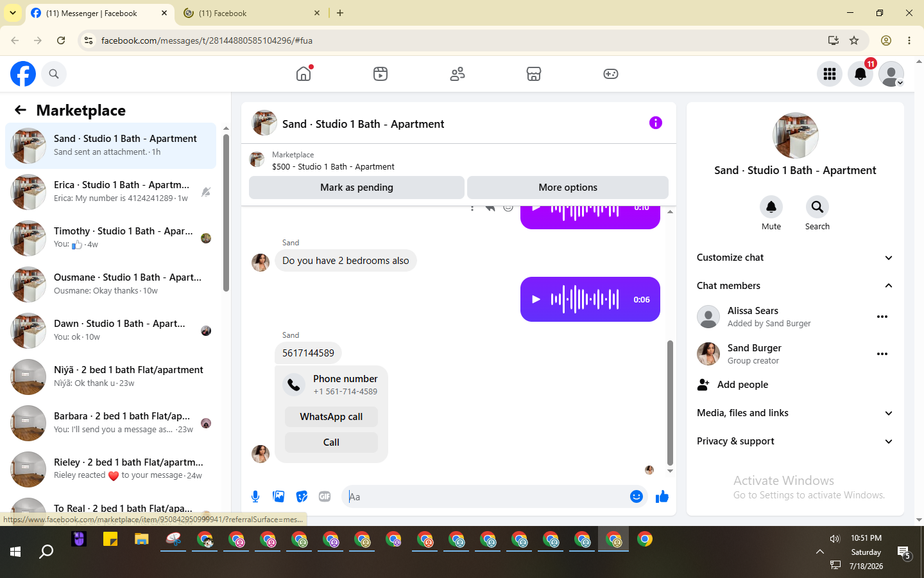Image resolution: width=924 pixels, height=578 pixels.
Task: Open the Barbara 2 bed 1 bath conversation
Action: 110,423
